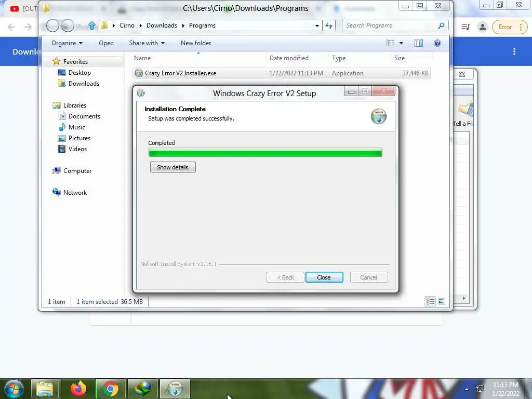The width and height of the screenshot is (532, 399).
Task: Select Favorites in navigation pane
Action: click(75, 61)
